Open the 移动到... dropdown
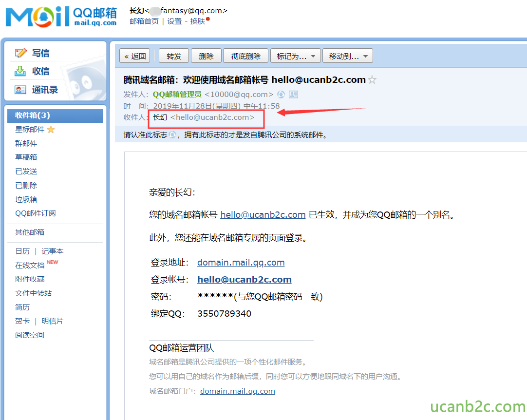This screenshot has width=527, height=420. click(x=348, y=56)
